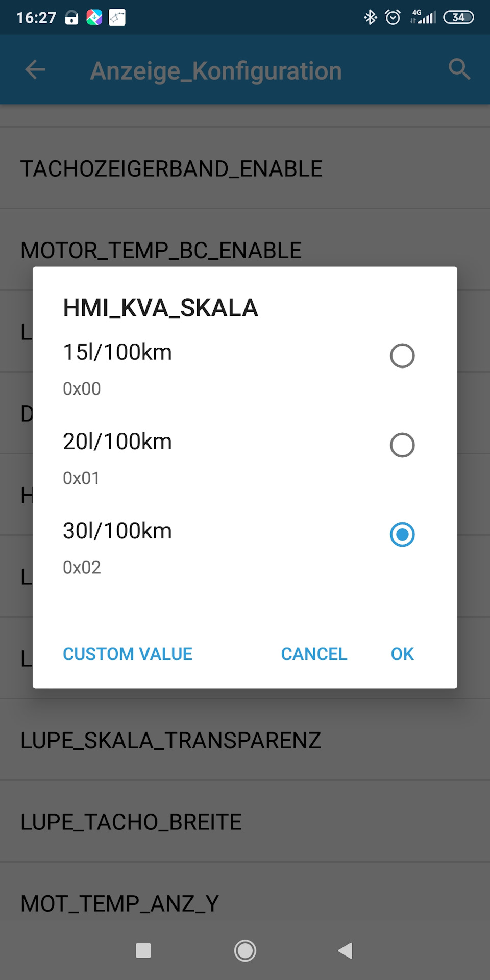Tap the 0x02 value label
Viewport: 490px width, 980px height.
pyautogui.click(x=82, y=568)
